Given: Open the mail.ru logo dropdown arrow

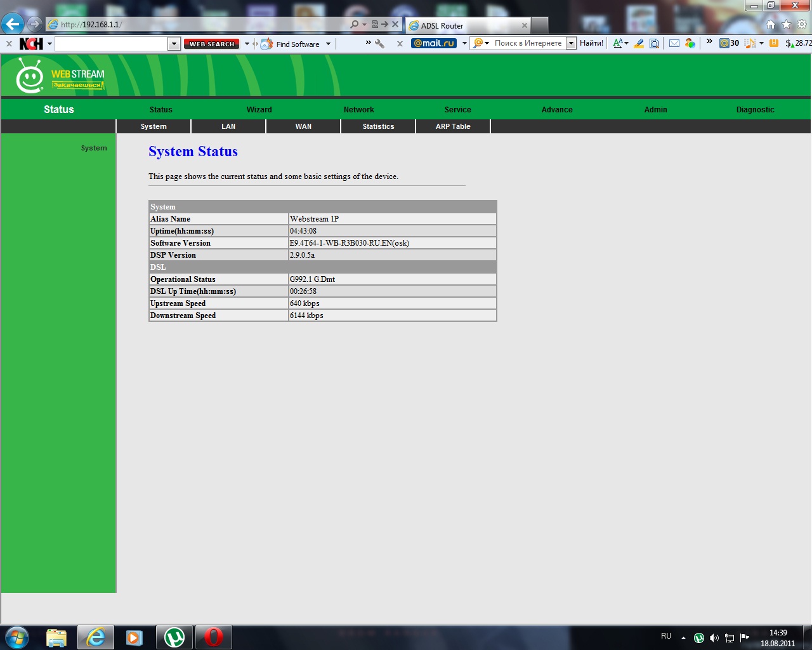Looking at the screenshot, I should [x=464, y=43].
